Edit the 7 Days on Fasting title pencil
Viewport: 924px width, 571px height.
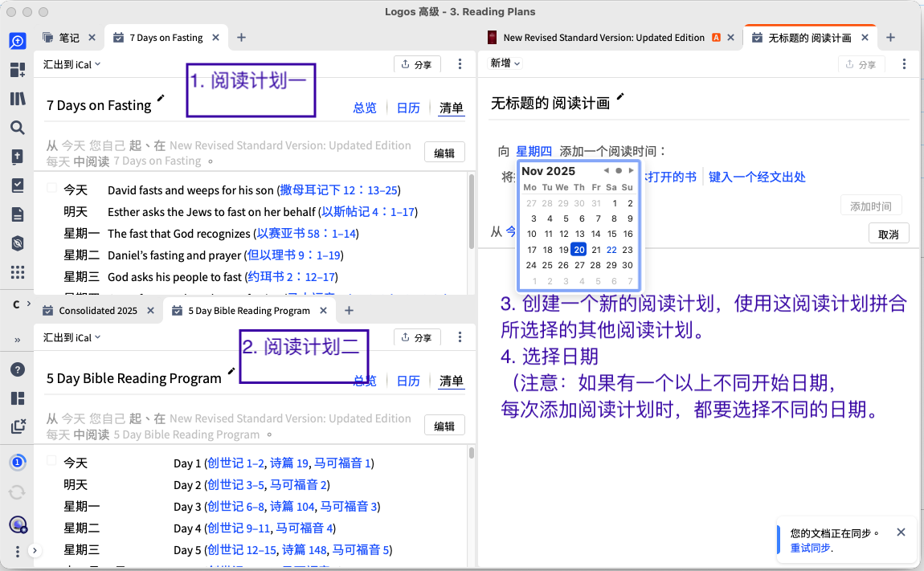click(x=161, y=98)
